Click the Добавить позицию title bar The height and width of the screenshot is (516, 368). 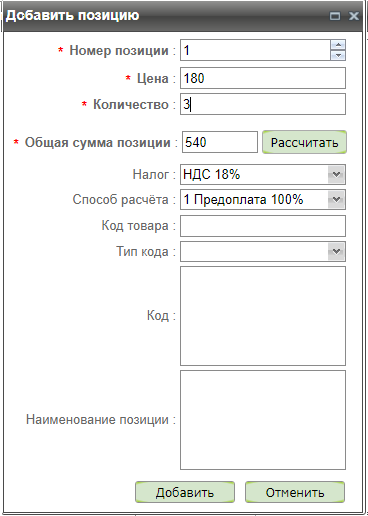tap(167, 16)
